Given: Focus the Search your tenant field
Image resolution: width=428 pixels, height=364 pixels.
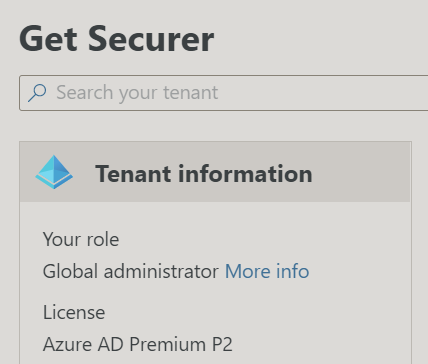Looking at the screenshot, I should pyautogui.click(x=224, y=93).
